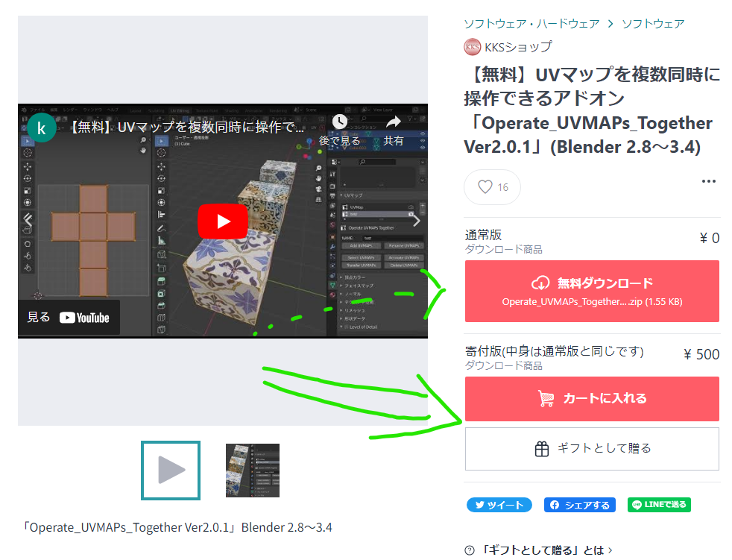
Task: Click the ¥ 0 price text
Action: (x=710, y=238)
